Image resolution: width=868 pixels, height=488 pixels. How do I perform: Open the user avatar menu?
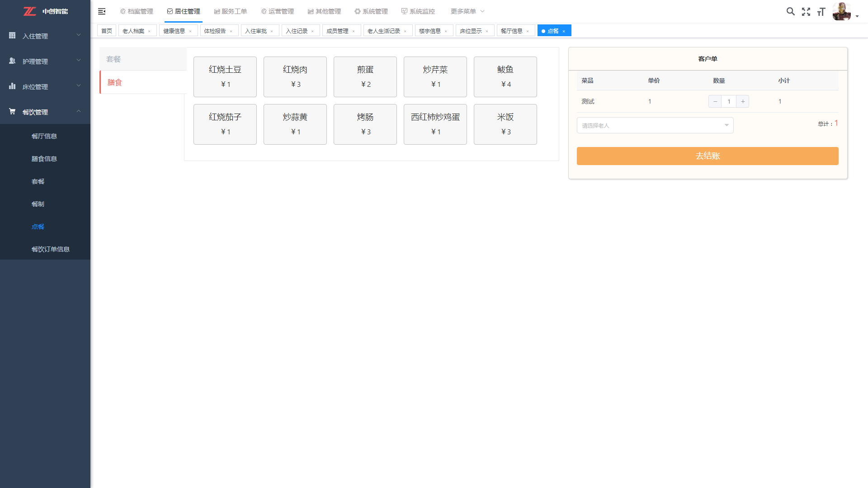(844, 12)
